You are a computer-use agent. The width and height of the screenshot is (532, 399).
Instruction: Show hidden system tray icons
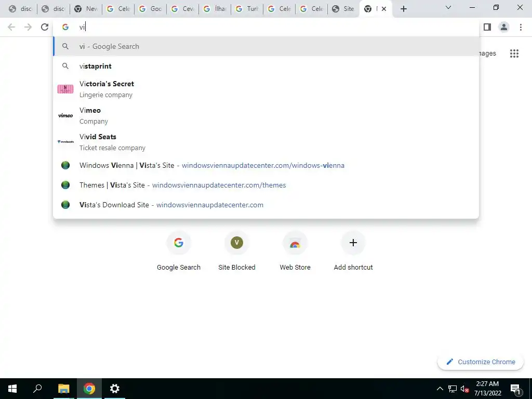440,389
